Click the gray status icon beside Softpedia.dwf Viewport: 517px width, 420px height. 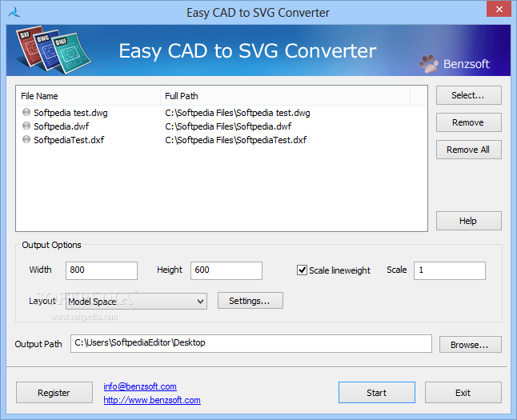point(26,126)
